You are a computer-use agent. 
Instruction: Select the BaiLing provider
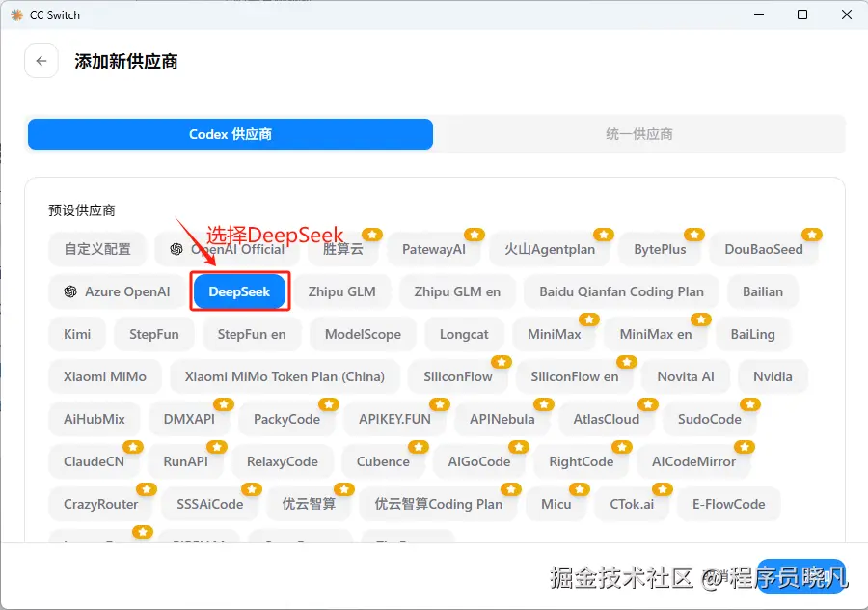click(753, 334)
